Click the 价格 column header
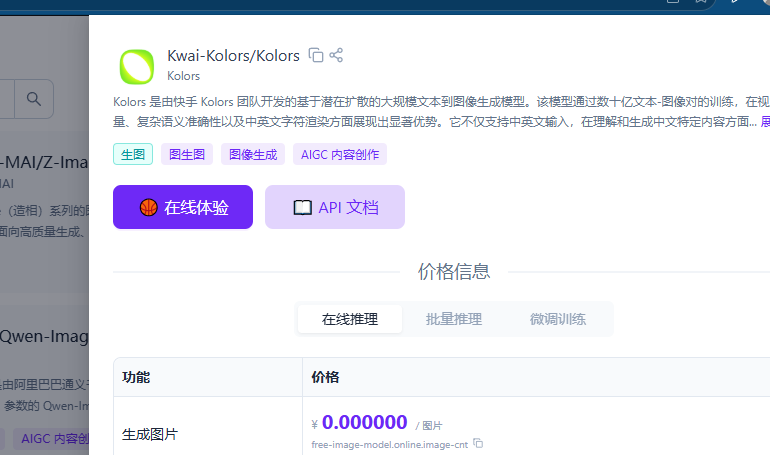 point(325,377)
